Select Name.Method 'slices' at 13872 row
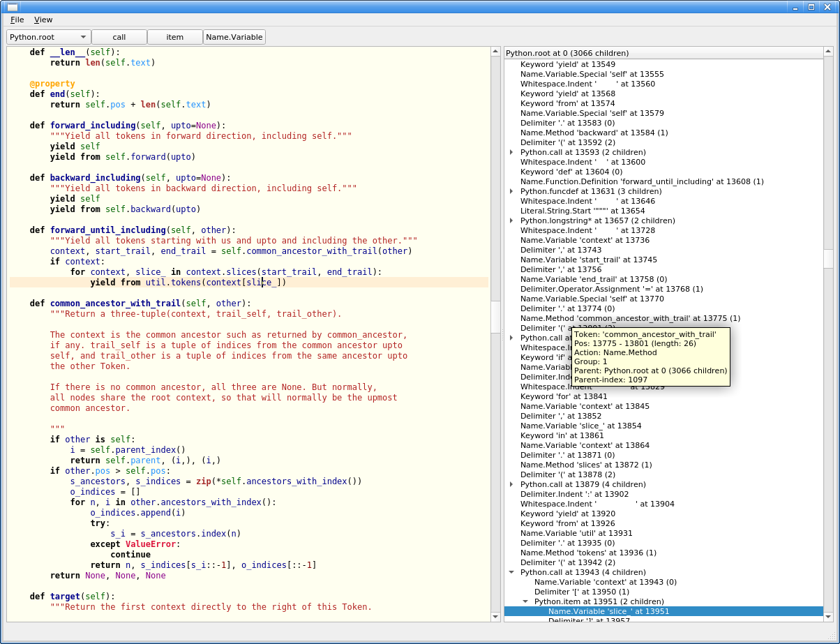 663,465
